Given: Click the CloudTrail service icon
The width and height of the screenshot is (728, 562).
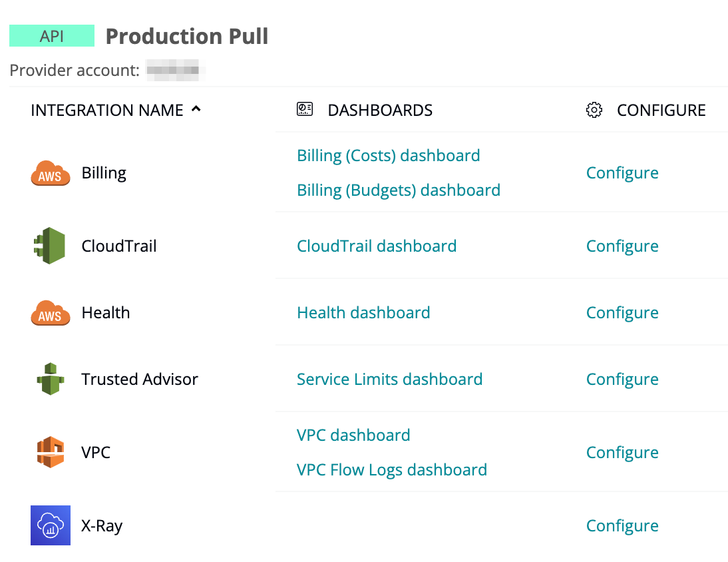Looking at the screenshot, I should (x=50, y=246).
